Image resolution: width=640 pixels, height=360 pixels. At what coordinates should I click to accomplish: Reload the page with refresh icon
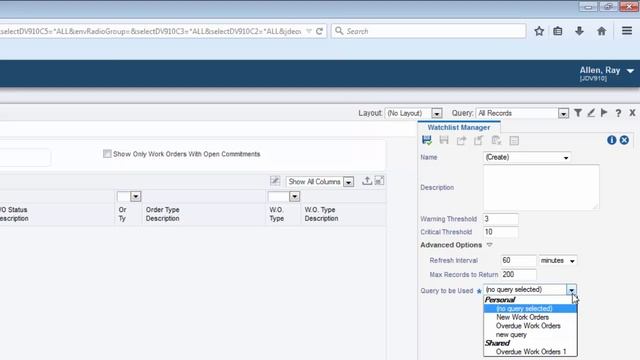319,31
